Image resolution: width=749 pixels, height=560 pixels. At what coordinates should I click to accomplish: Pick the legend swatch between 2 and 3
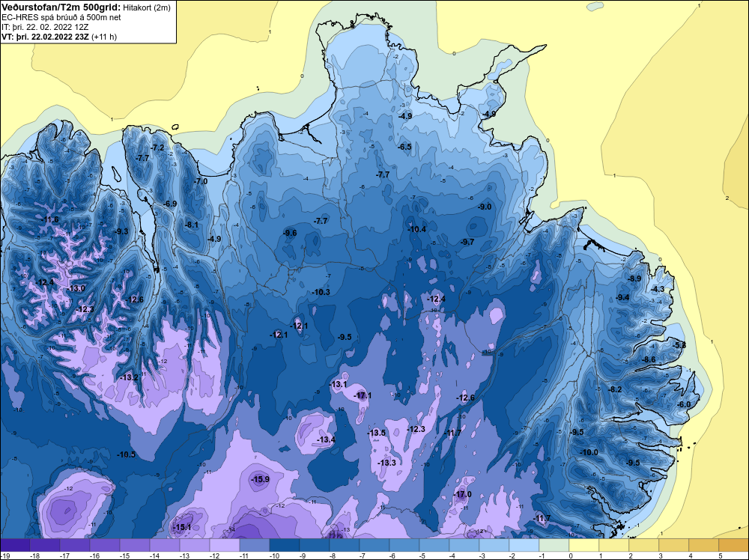(644, 545)
